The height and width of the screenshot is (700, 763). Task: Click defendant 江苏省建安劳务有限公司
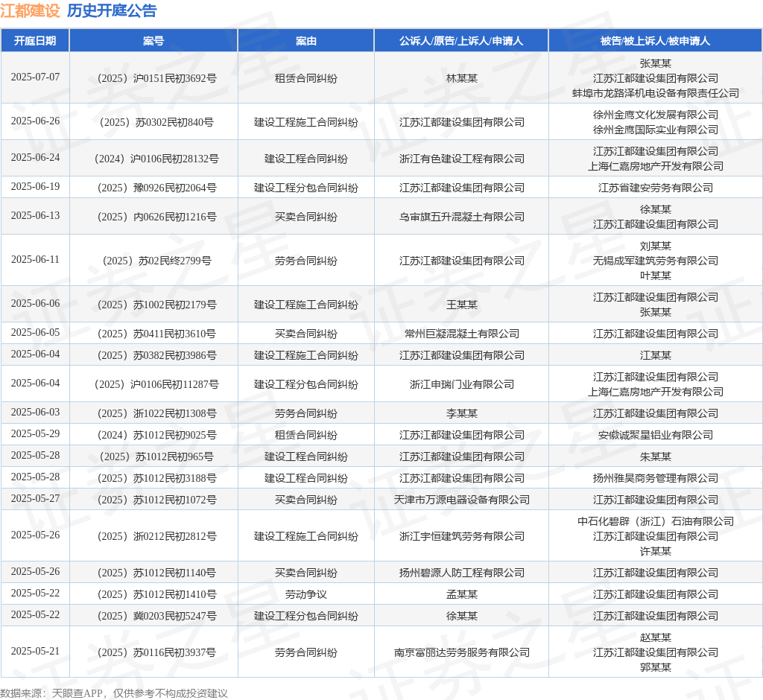pyautogui.click(x=656, y=188)
